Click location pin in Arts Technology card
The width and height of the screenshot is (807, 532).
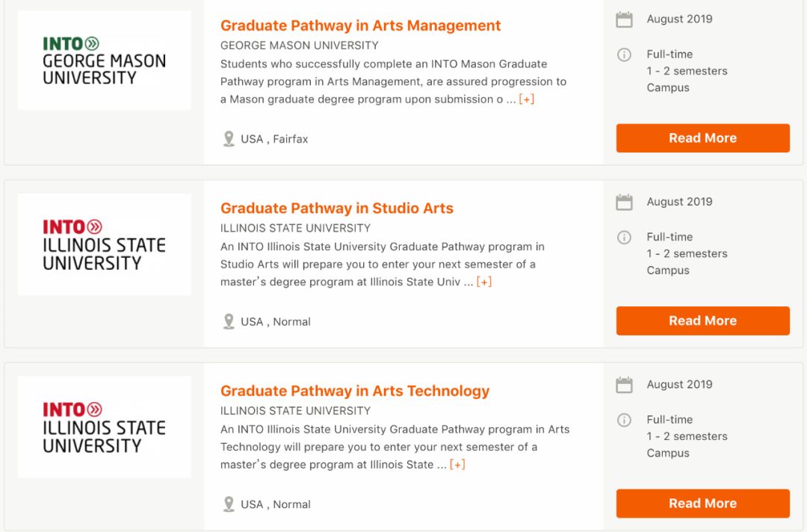[x=229, y=504]
